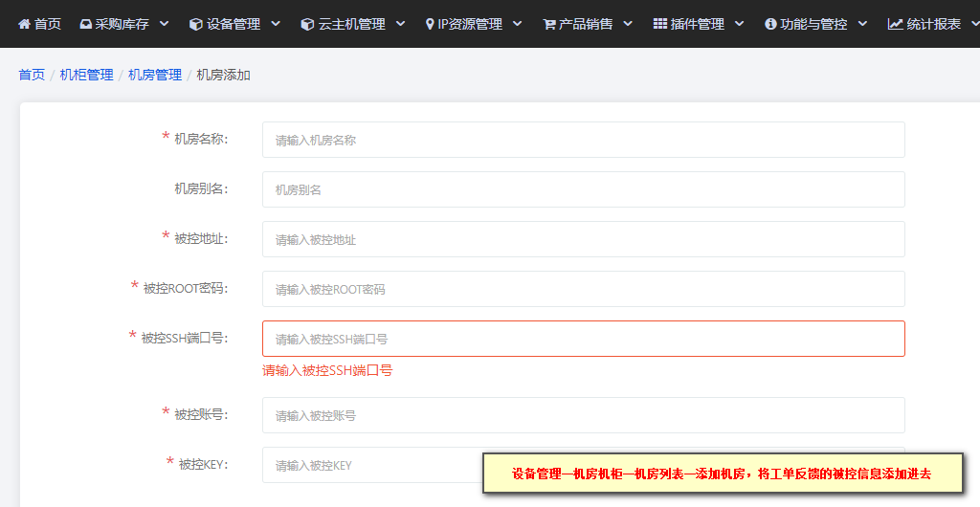Focus the 被控ROOT密码 input field
The width and height of the screenshot is (980, 507).
pyautogui.click(x=583, y=289)
